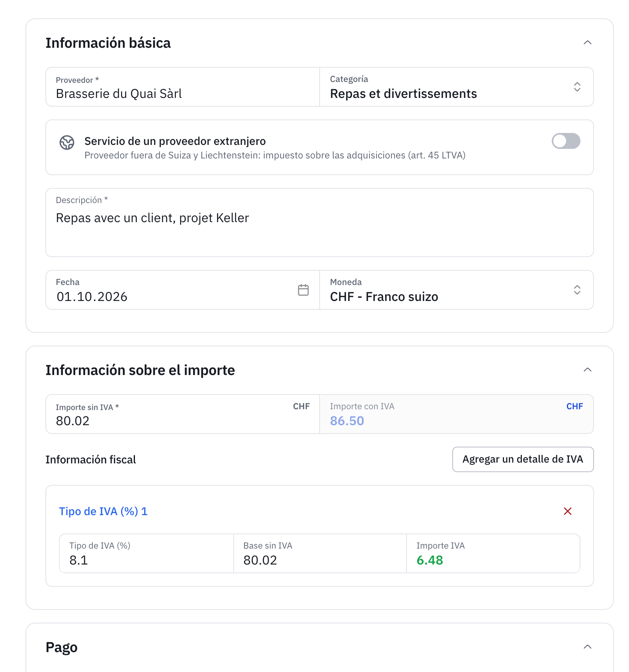Collapse the Pago section chevron
Screen dimensions: 629x672
pos(587,647)
